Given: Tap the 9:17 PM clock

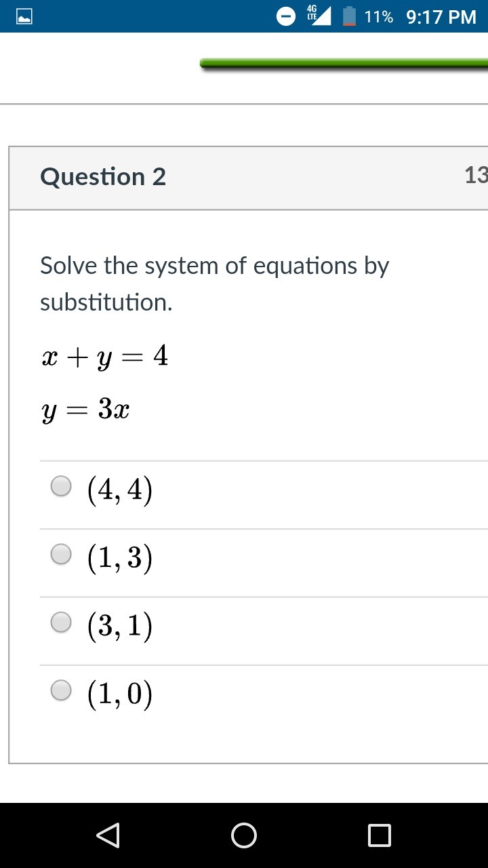Looking at the screenshot, I should [x=441, y=17].
